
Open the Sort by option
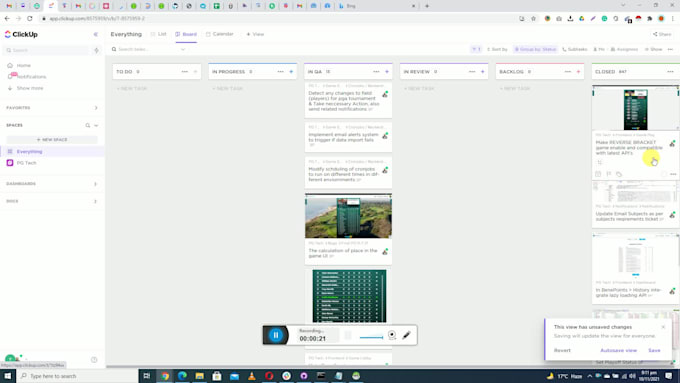tap(497, 49)
